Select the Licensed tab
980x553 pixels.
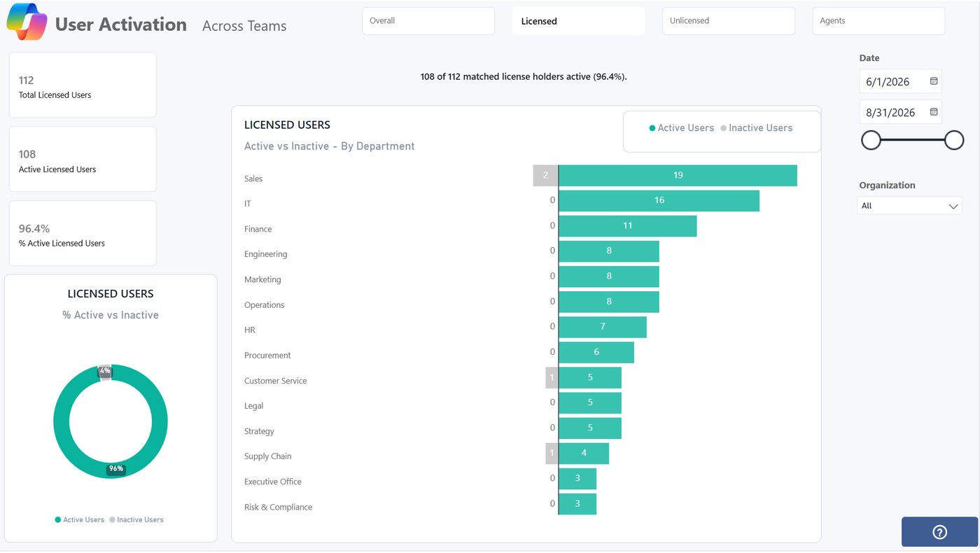click(578, 21)
